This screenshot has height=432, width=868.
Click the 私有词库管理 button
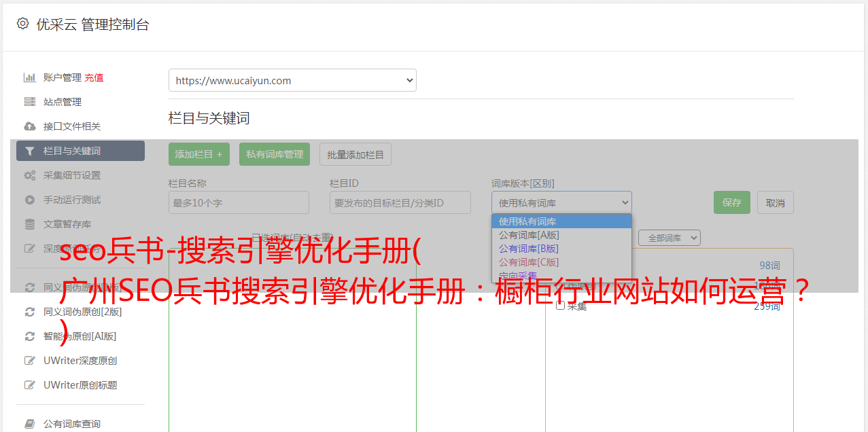click(x=275, y=154)
